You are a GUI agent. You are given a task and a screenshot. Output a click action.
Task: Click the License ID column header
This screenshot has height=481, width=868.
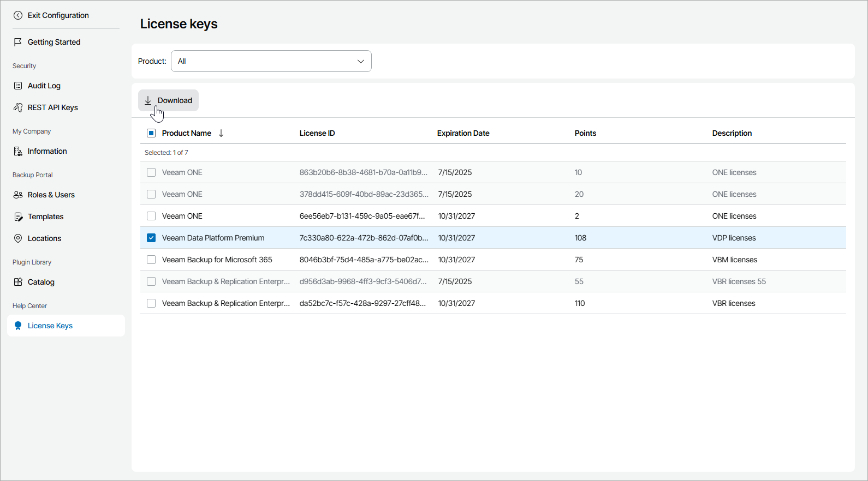[317, 133]
